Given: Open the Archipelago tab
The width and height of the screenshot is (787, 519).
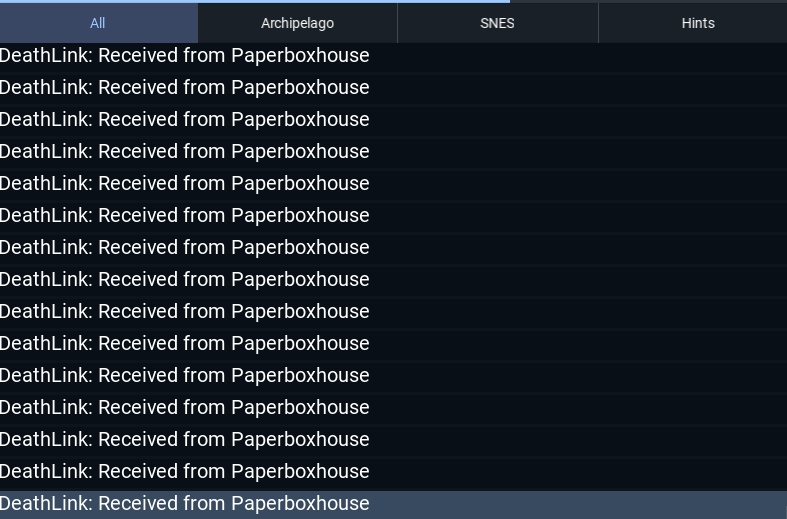Looking at the screenshot, I should click(297, 23).
